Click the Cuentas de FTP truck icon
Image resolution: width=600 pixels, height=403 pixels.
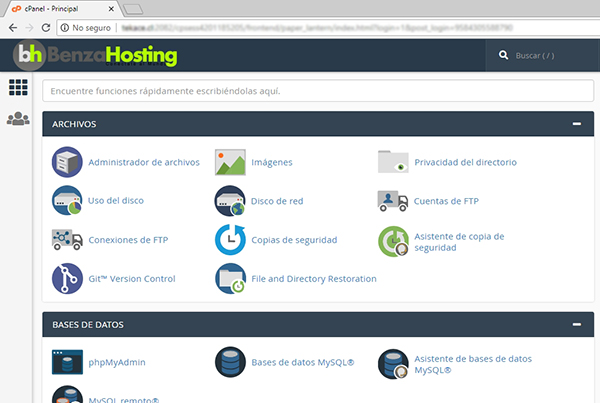[393, 201]
